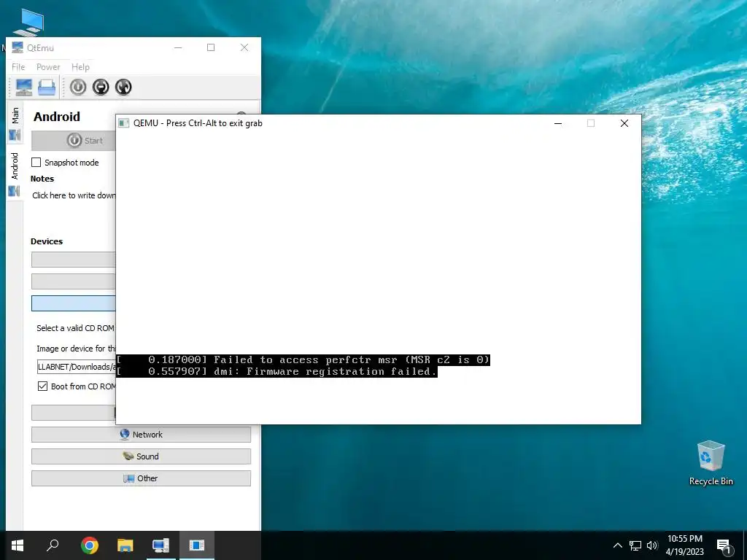Screen dimensions: 747x560
Task: Open the Other device section
Action: coord(141,478)
